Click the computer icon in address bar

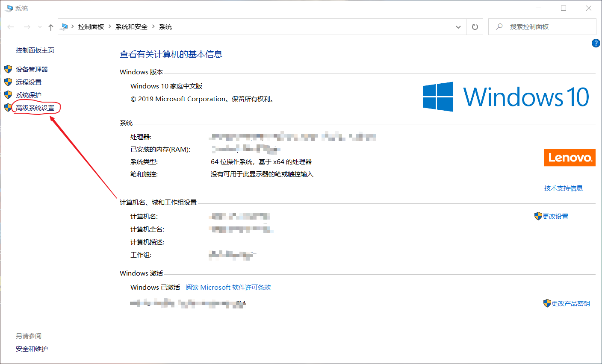(x=65, y=27)
